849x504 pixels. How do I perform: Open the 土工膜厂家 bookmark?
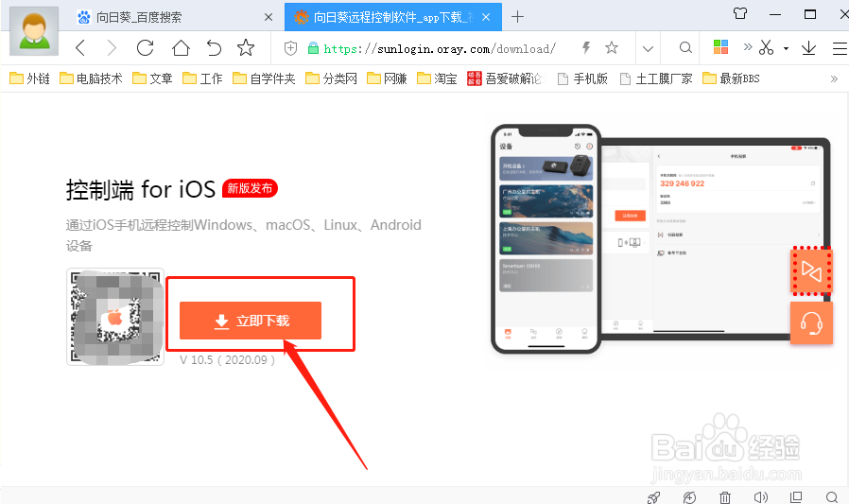656,79
